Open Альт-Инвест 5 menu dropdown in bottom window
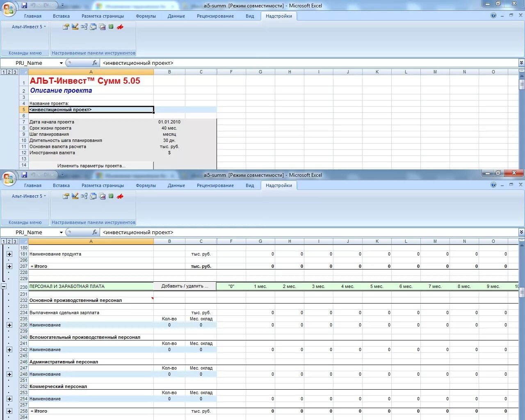525x420 pixels. [29, 196]
